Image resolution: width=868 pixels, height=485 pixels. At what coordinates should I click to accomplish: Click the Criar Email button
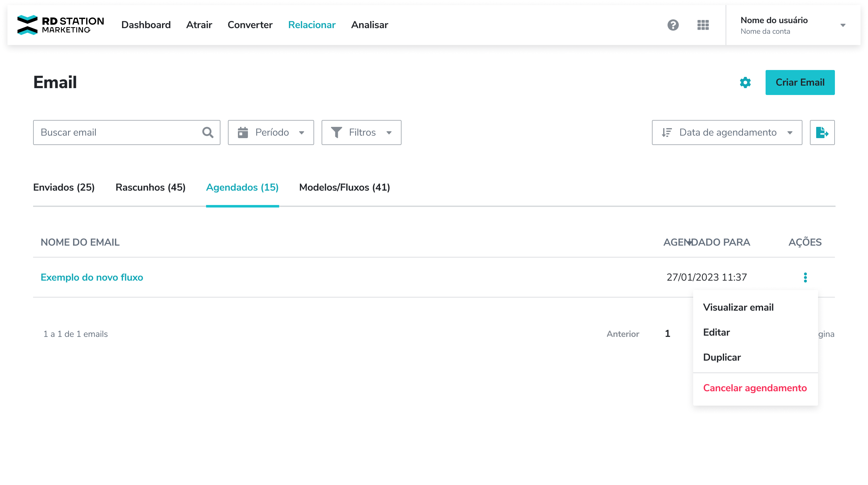point(800,82)
